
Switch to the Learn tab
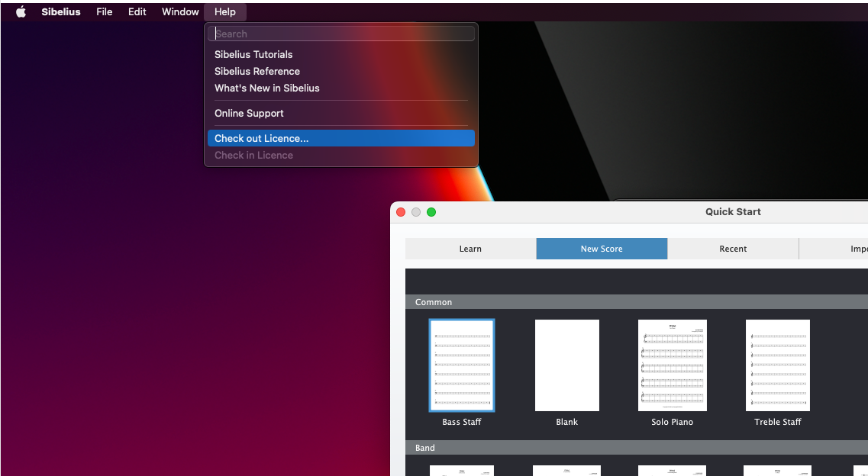click(x=470, y=249)
